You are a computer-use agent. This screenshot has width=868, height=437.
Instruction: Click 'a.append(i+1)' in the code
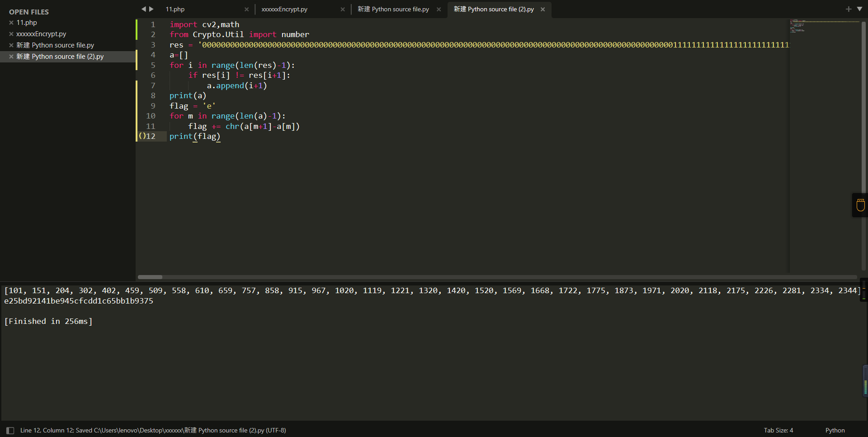(237, 85)
